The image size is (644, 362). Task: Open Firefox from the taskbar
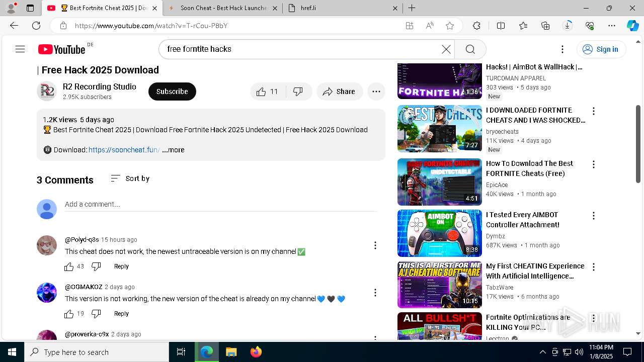coord(256,352)
